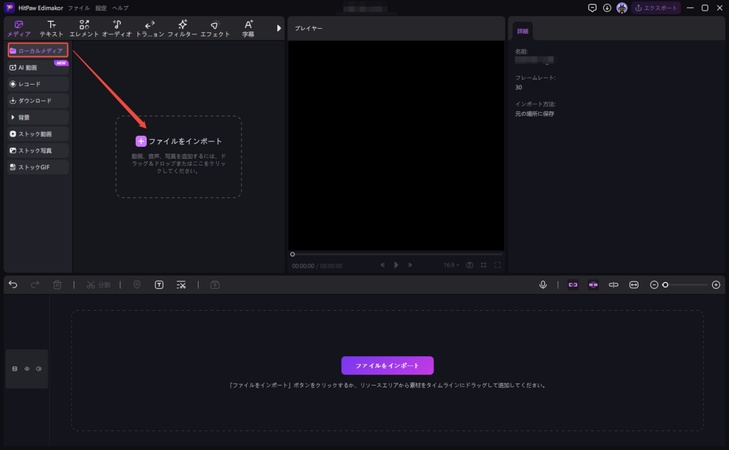
Task: Open the feedback message icon in the title bar
Action: coord(592,8)
